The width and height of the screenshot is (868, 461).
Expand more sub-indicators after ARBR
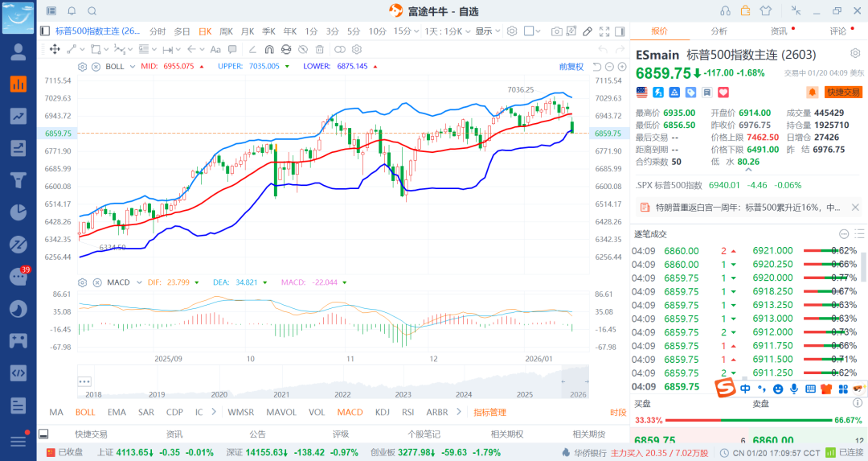pos(458,412)
